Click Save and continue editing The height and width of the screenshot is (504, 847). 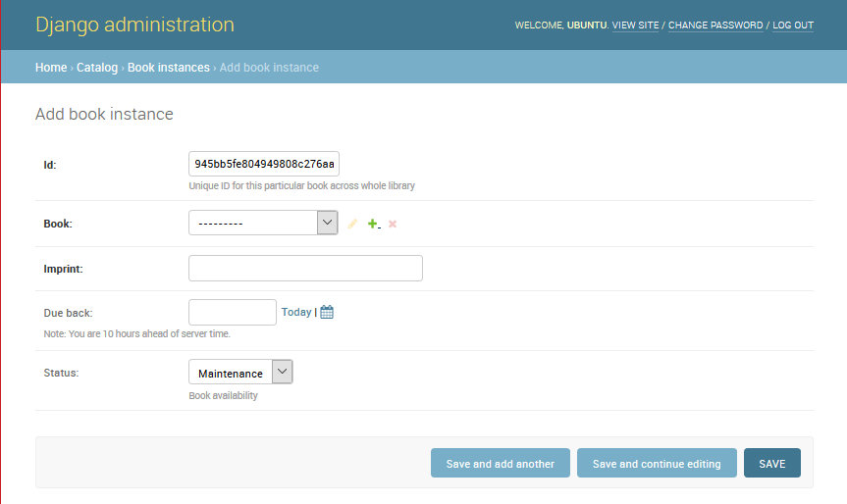[657, 463]
